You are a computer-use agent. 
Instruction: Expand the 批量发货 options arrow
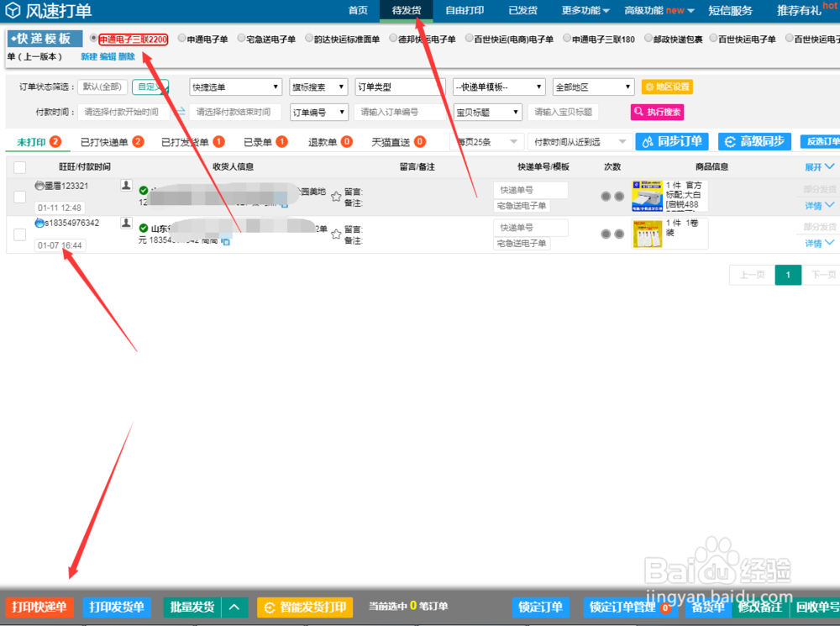click(x=234, y=608)
